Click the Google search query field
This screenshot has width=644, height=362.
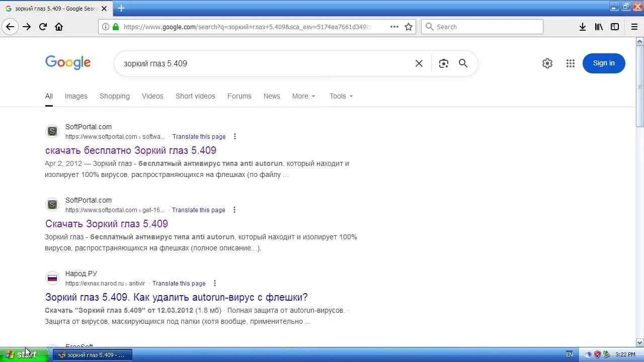pyautogui.click(x=264, y=63)
